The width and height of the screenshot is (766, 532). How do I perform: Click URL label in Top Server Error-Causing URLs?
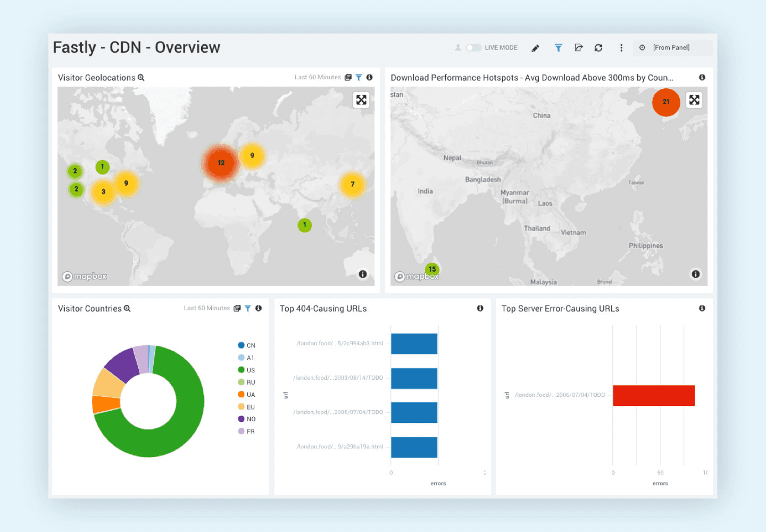tap(560, 395)
